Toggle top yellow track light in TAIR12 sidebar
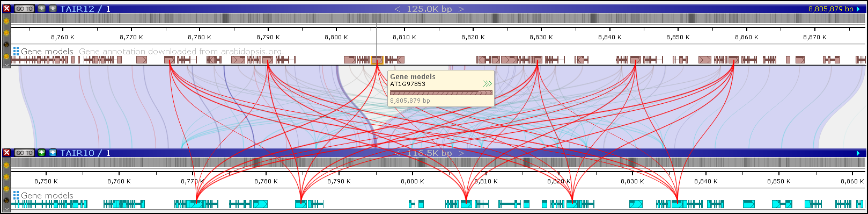This screenshot has width=868, height=214. tap(6, 22)
